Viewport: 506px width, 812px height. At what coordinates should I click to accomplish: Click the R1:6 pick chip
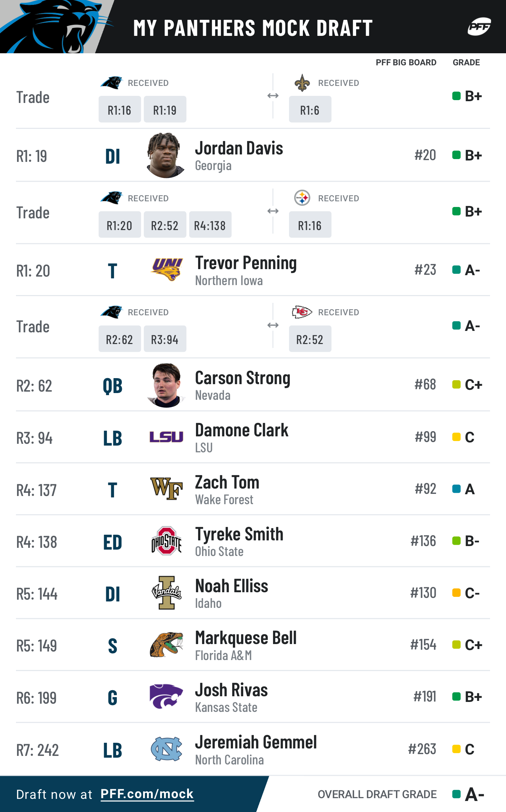[x=310, y=109]
